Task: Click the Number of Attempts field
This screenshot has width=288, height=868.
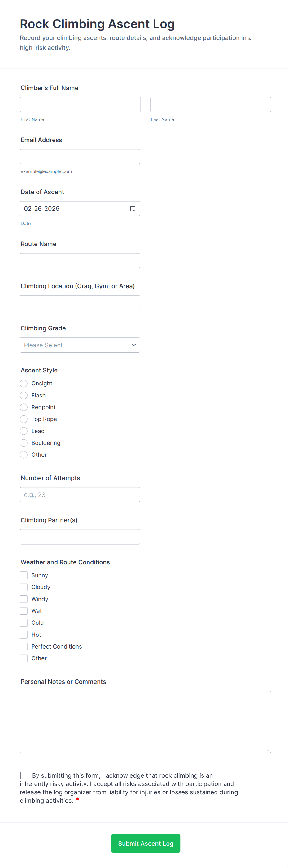Action: pos(80,494)
